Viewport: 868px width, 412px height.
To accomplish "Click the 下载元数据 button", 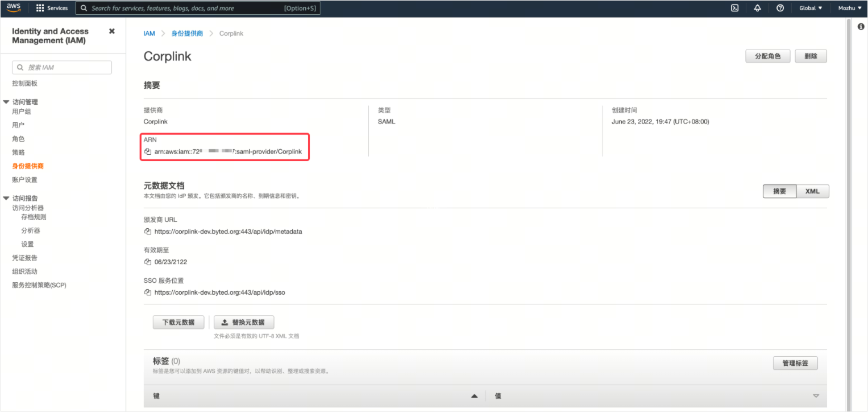I will point(178,322).
